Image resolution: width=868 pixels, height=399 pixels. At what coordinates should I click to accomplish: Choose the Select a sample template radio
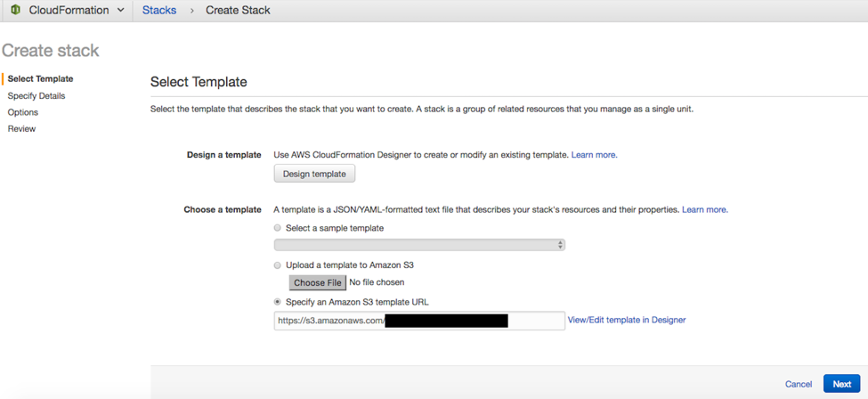click(278, 228)
